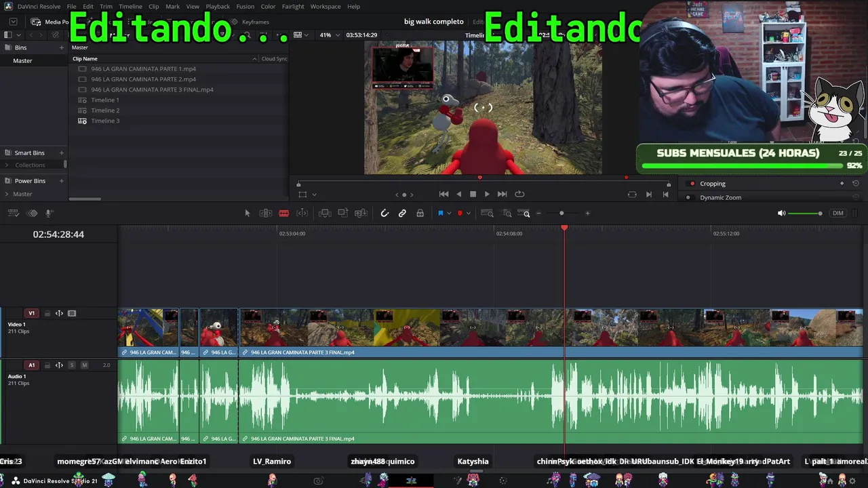Toggle the V1 video track destination
Screen dimensions: 868x488
(x=31, y=313)
